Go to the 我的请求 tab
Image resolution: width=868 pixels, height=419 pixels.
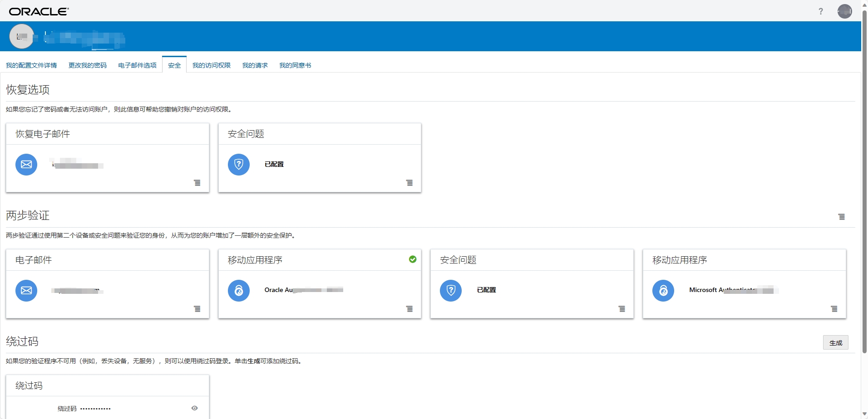pyautogui.click(x=255, y=65)
